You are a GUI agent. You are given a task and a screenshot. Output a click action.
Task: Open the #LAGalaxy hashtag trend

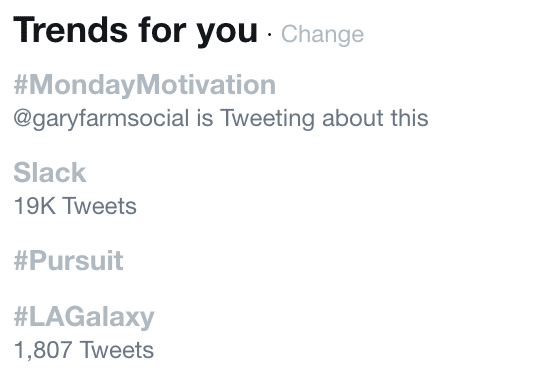click(x=84, y=317)
